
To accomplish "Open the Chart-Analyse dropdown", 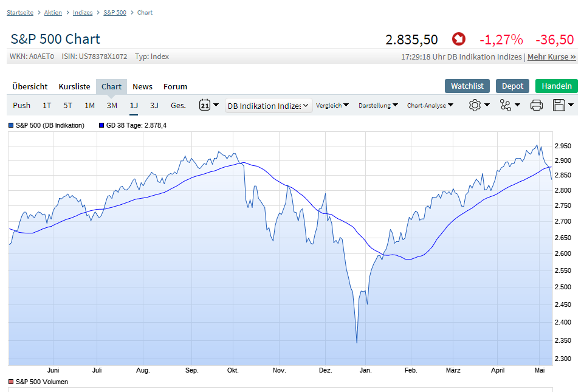I will (x=430, y=106).
